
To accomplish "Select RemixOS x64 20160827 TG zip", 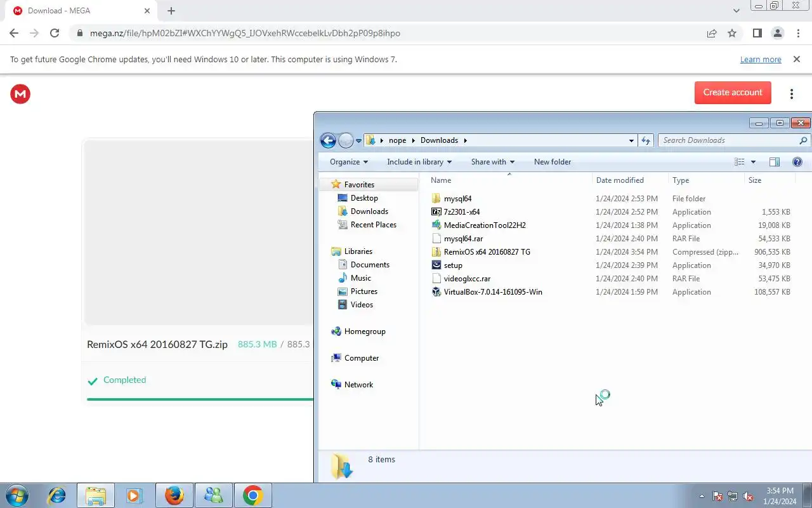I will pyautogui.click(x=487, y=252).
